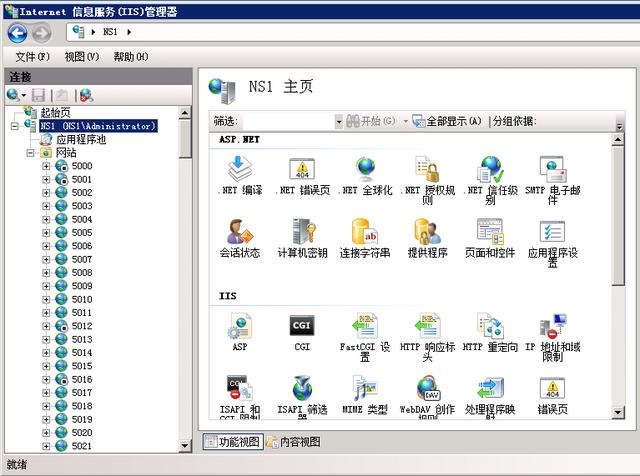Expand site 5012 tree node
Screen dimensions: 640x476
46,327
